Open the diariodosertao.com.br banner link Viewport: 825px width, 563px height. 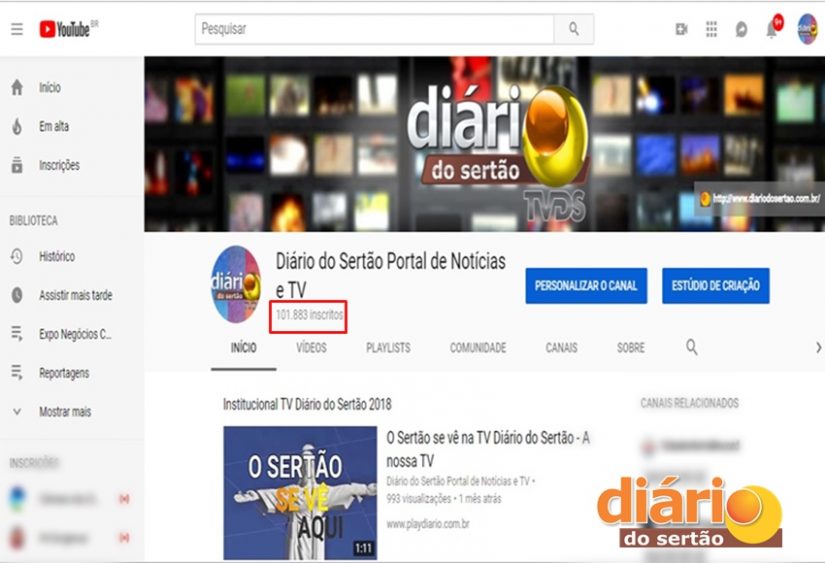pos(760,199)
